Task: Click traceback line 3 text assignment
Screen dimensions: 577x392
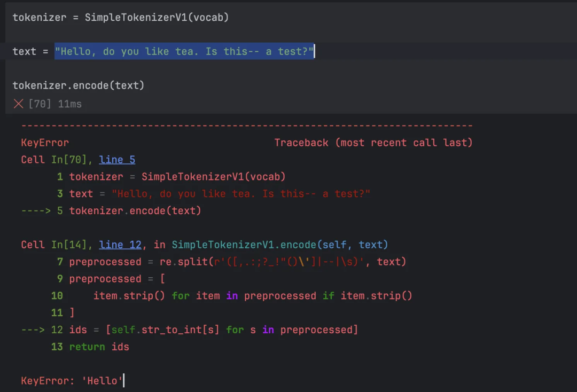Action: pos(213,193)
